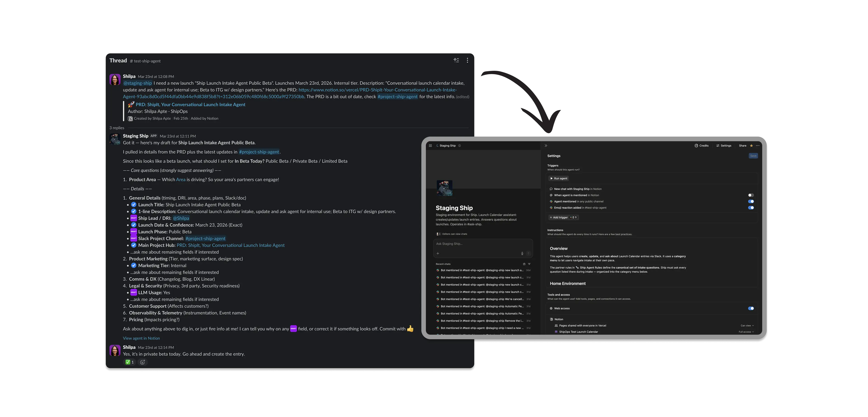Open recent chat starting Remove the l...
The height and width of the screenshot is (417, 868).
(483, 321)
